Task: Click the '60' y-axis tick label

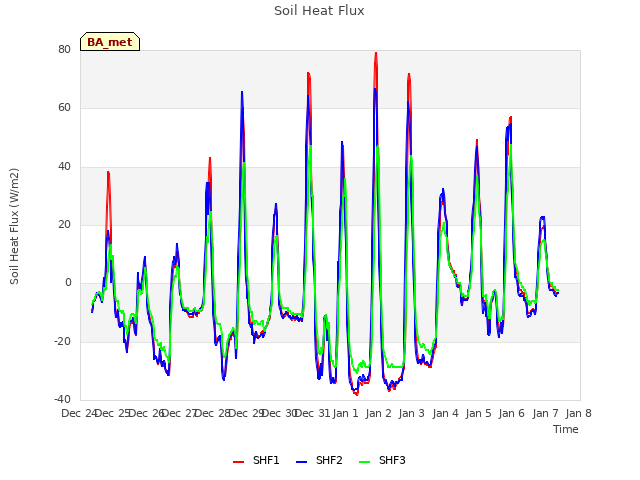Action: click(64, 108)
